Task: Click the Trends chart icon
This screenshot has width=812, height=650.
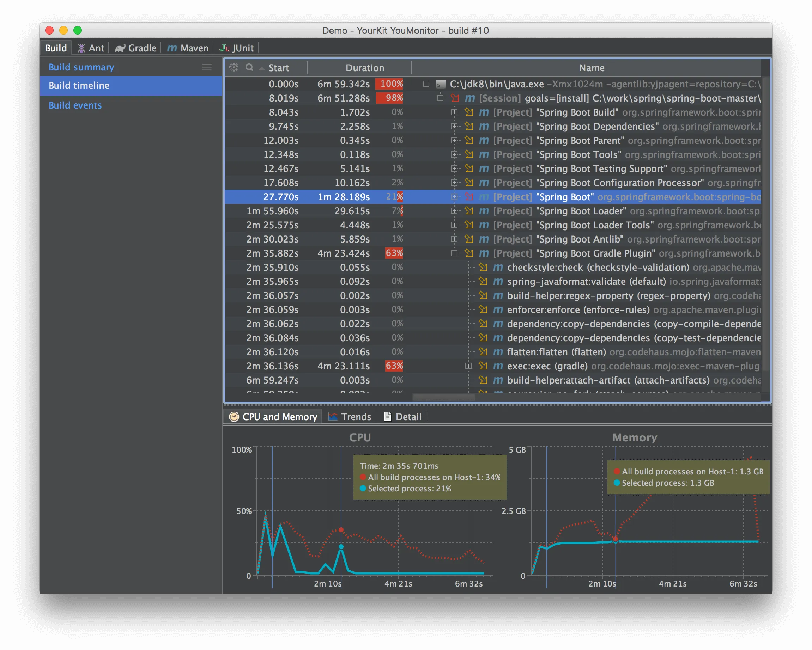Action: click(333, 417)
